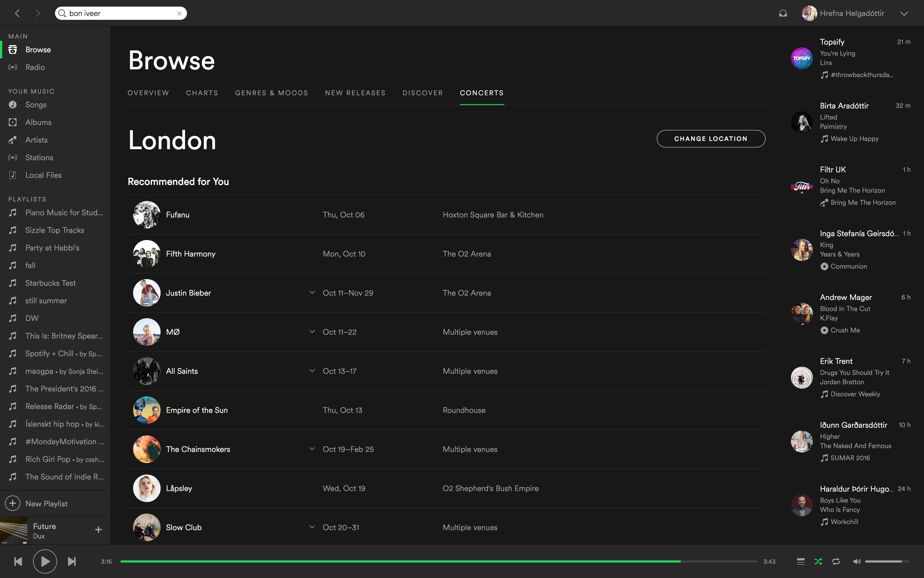Expand All Saints concert dates chevron
The height and width of the screenshot is (578, 924).
(312, 370)
